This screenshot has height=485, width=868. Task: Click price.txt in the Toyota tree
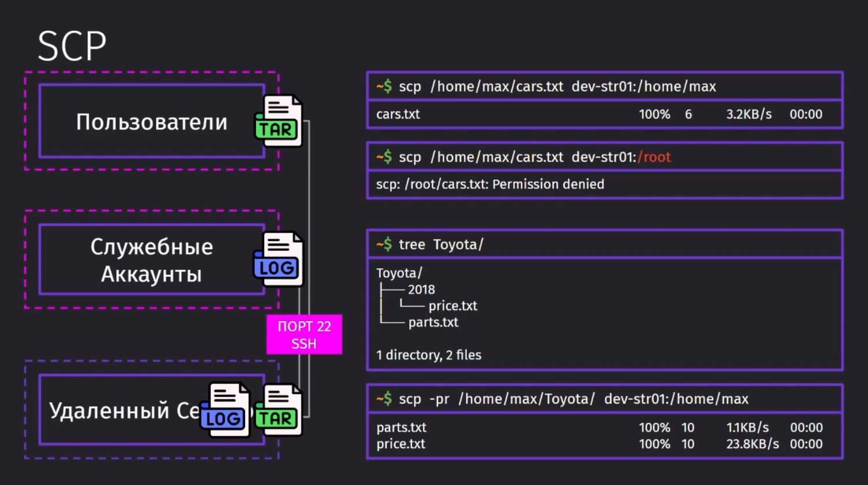[453, 305]
